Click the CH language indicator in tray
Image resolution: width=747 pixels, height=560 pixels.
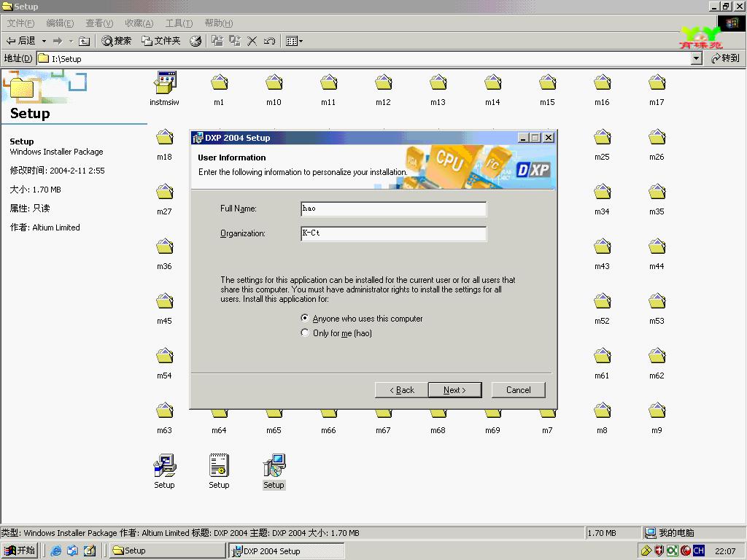(x=698, y=551)
